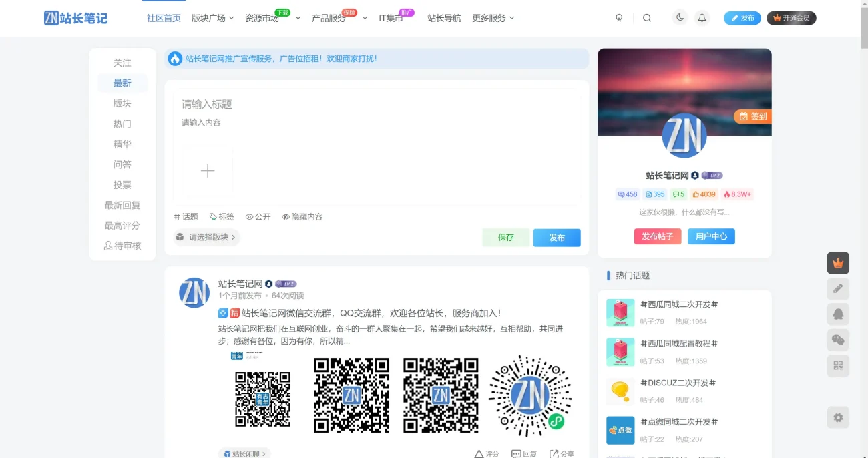Click the QR code icon in floating toolbar
This screenshot has width=868, height=458.
pyautogui.click(x=838, y=366)
